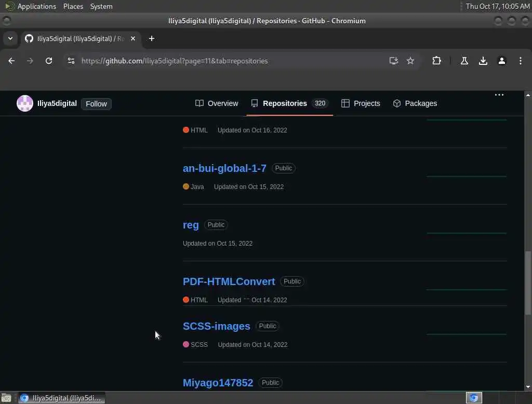The image size is (532, 404).
Task: Reload the GitHub page
Action: click(x=49, y=61)
